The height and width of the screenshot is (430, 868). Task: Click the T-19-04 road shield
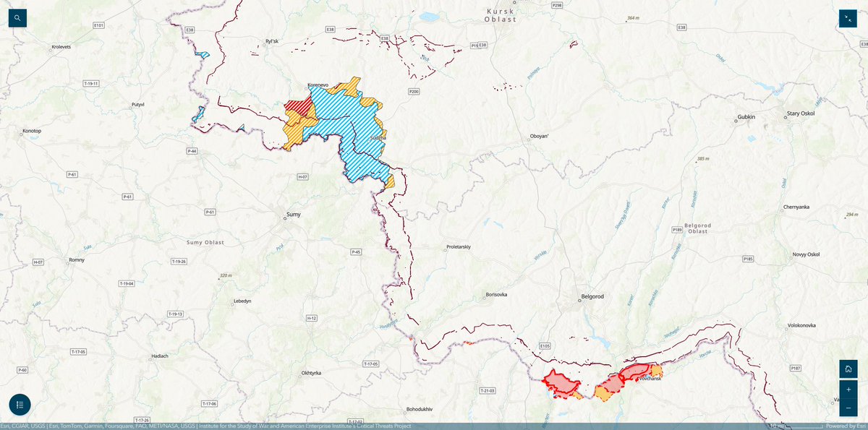(127, 284)
